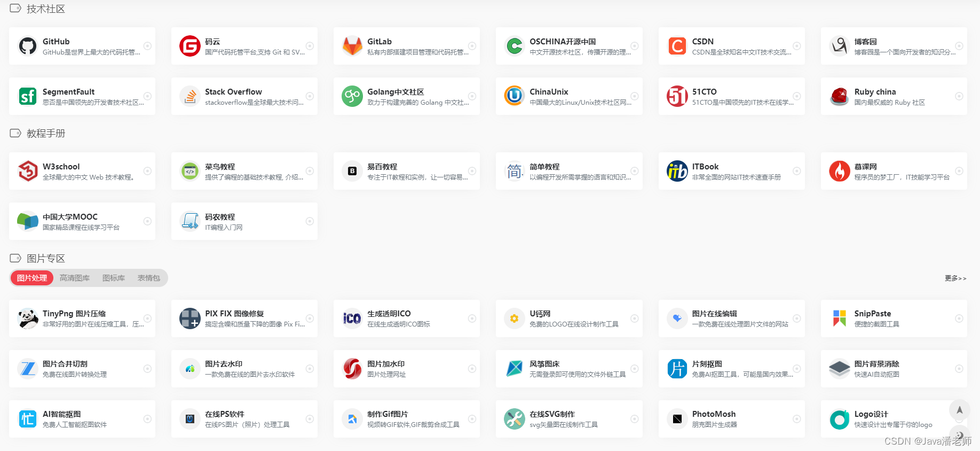The width and height of the screenshot is (980, 451).
Task: Click the 片刻抠图 blue icon
Action: 677,369
